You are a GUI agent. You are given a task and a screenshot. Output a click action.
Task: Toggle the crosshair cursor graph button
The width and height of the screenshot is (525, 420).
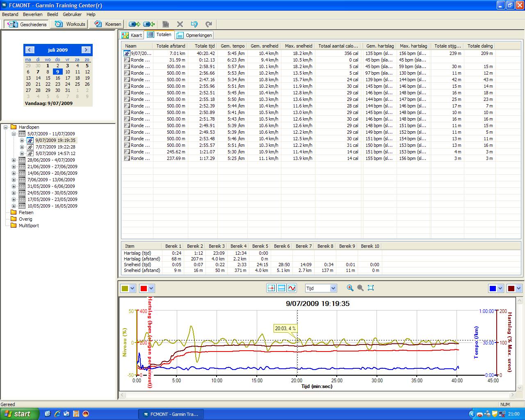click(271, 288)
